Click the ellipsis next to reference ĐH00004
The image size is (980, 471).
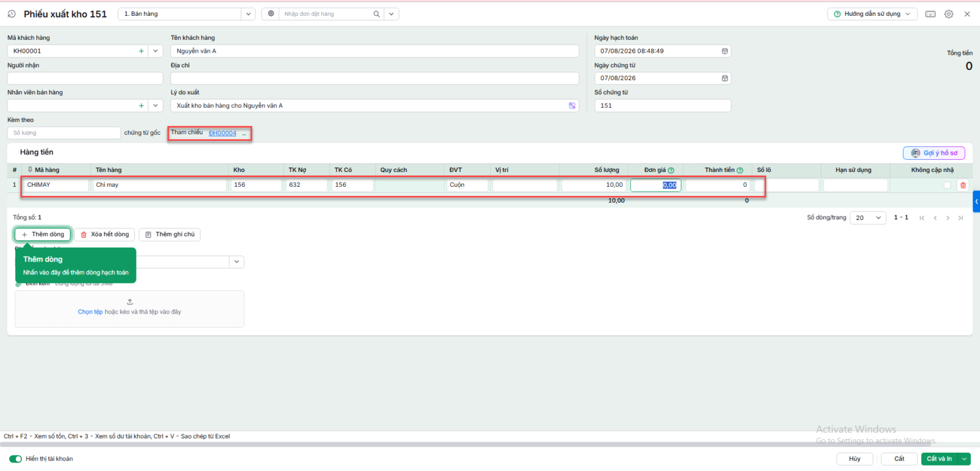pyautogui.click(x=244, y=134)
